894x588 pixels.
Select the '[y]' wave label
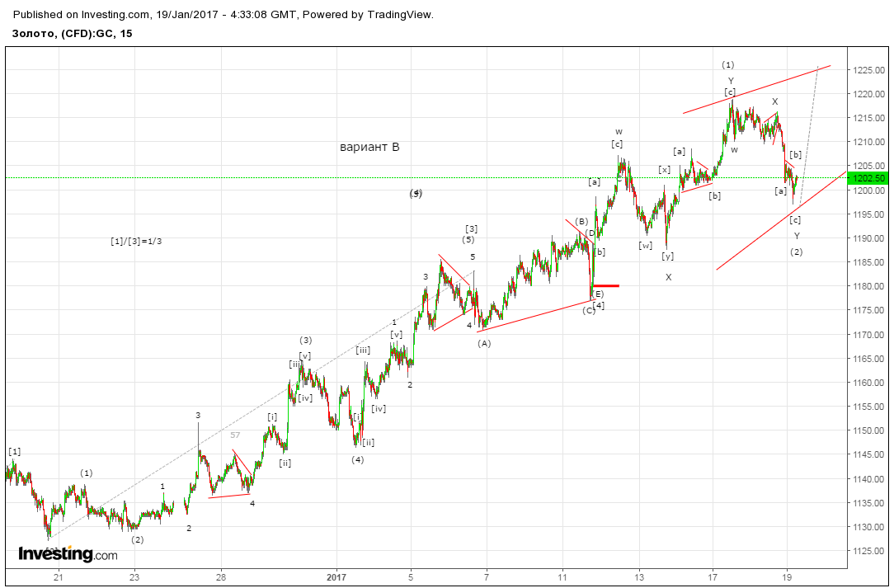pos(668,256)
